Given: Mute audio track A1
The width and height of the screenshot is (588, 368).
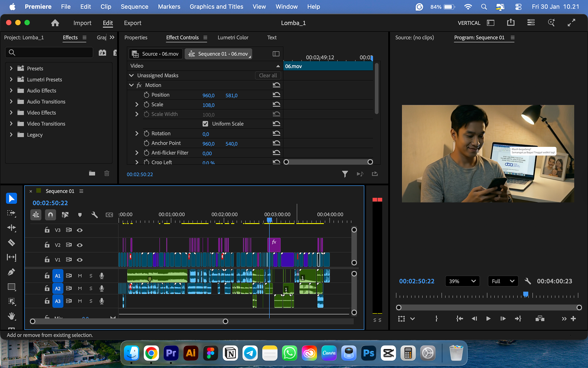Looking at the screenshot, I should click(x=80, y=276).
